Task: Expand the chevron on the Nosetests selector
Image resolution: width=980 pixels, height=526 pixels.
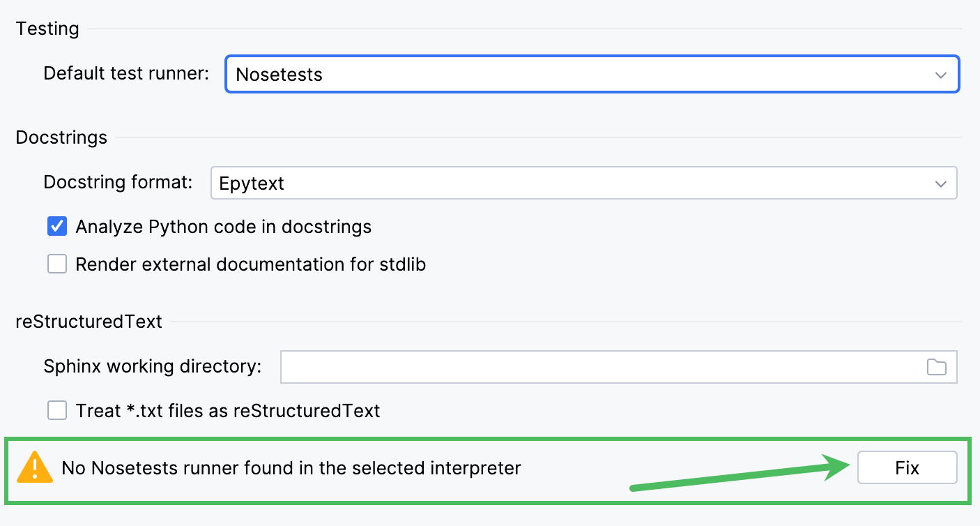Action: [x=942, y=74]
